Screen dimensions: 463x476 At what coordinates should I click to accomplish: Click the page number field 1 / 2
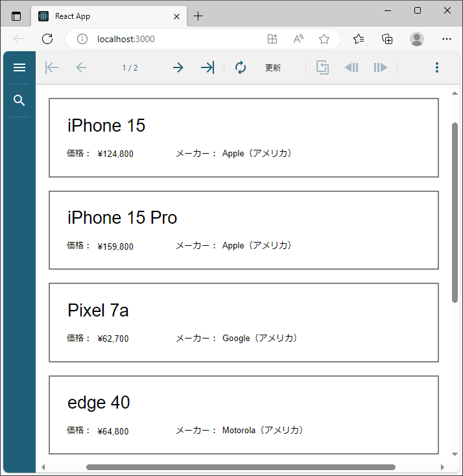tap(130, 67)
